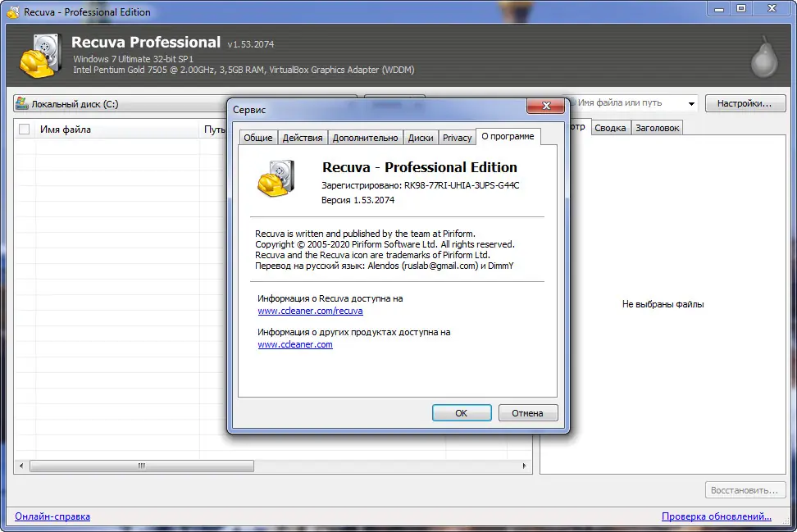Click the Версия 1.53.2074 text

pyautogui.click(x=358, y=200)
